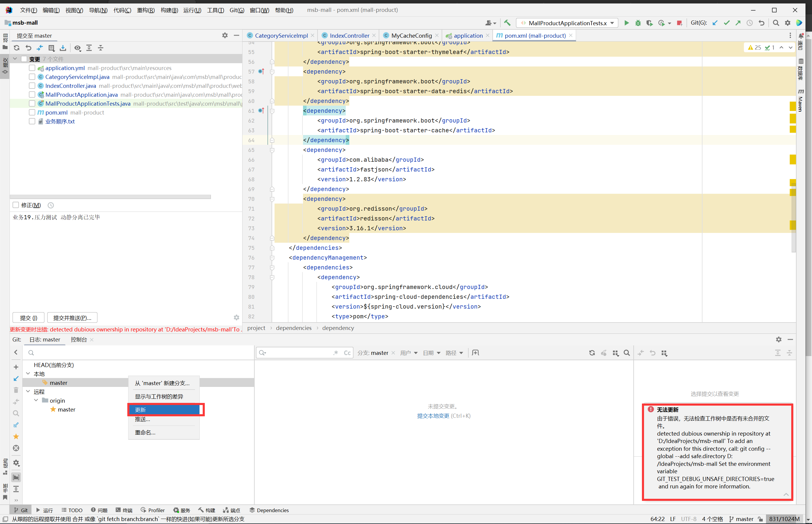812x524 pixels.
Task: Click the red stop icon in toolbar
Action: [679, 23]
